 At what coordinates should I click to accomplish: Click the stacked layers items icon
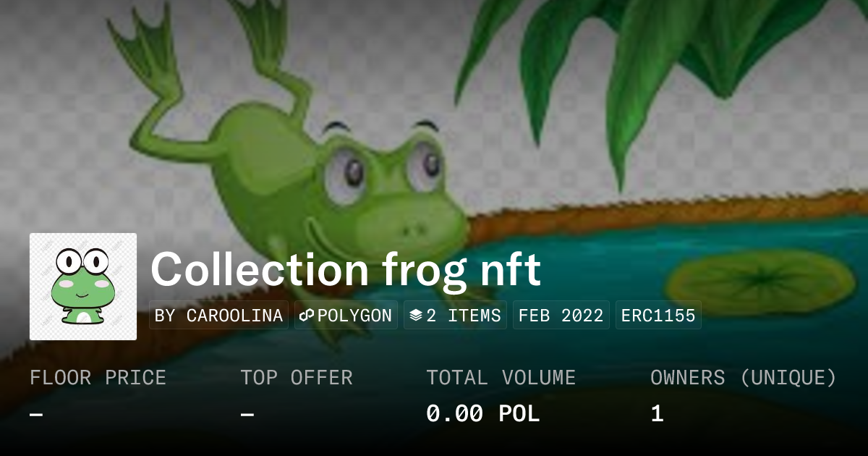click(x=416, y=316)
